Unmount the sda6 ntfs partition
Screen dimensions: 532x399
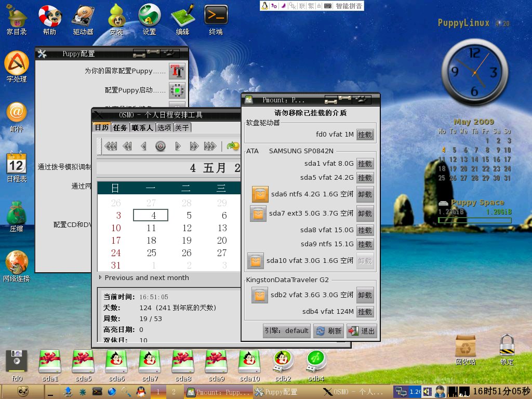click(x=365, y=194)
